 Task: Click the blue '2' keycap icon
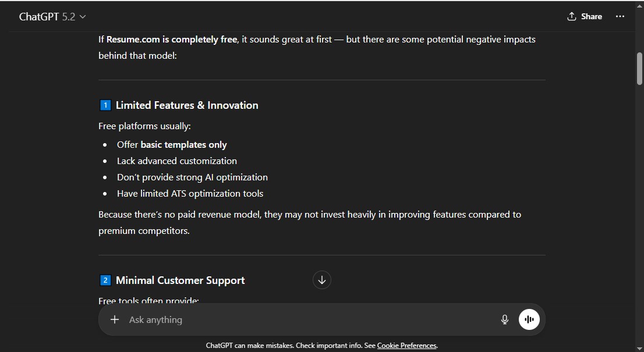point(105,280)
